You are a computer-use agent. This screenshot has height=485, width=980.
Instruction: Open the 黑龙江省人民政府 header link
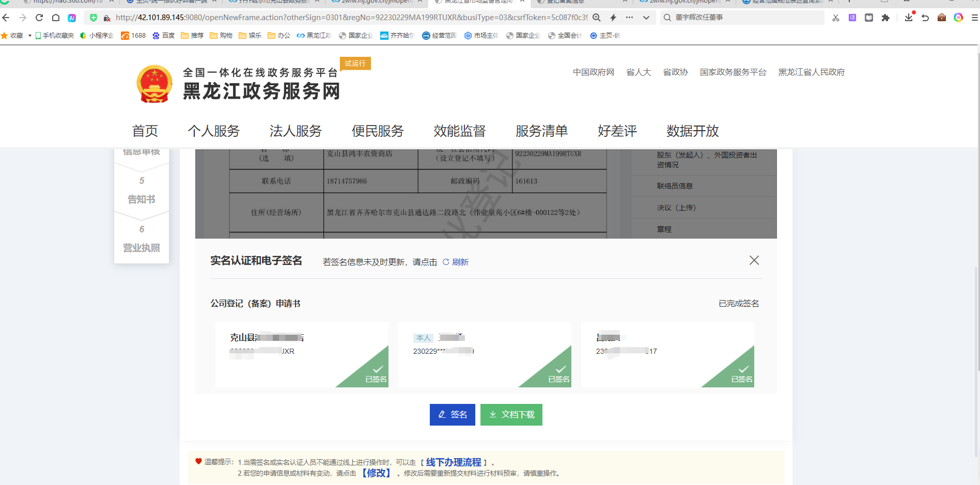tap(812, 72)
